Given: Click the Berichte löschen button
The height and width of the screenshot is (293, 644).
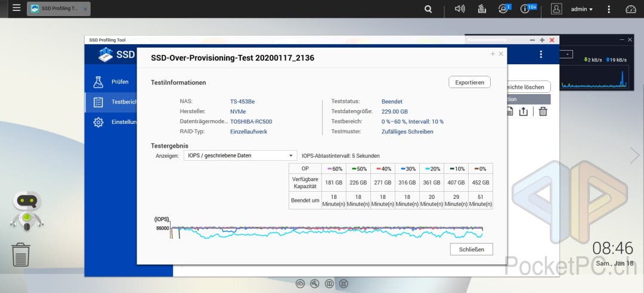Looking at the screenshot, I should [x=528, y=86].
